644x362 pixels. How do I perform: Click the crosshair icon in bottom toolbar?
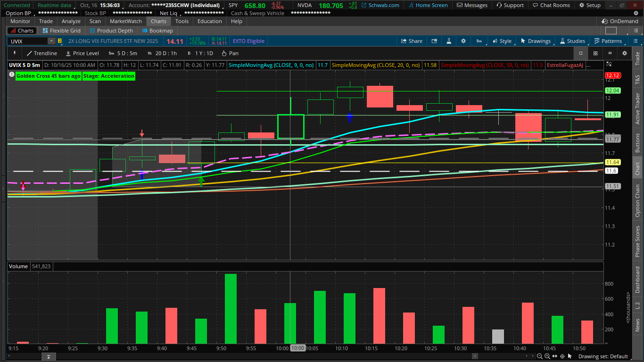click(x=562, y=356)
